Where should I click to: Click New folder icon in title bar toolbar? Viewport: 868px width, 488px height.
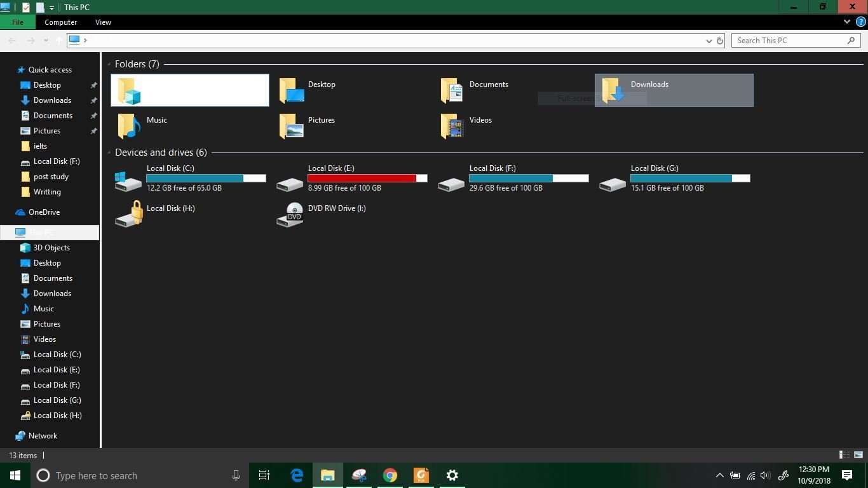(x=40, y=8)
